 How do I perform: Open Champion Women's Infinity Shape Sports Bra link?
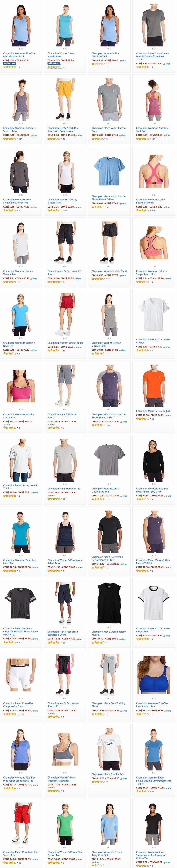coord(151,272)
